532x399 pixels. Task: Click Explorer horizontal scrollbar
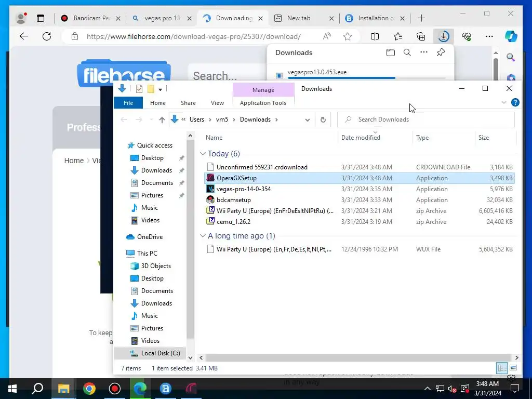(358, 357)
